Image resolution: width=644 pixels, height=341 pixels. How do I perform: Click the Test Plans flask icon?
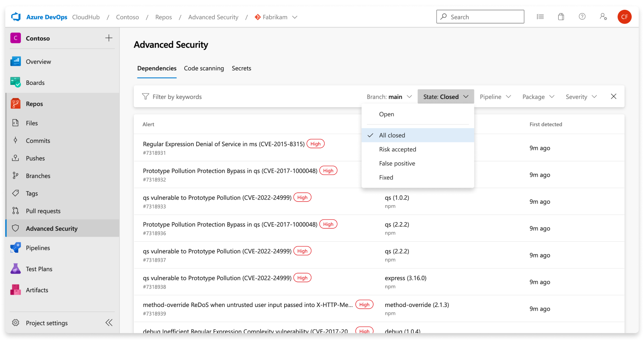click(x=15, y=268)
